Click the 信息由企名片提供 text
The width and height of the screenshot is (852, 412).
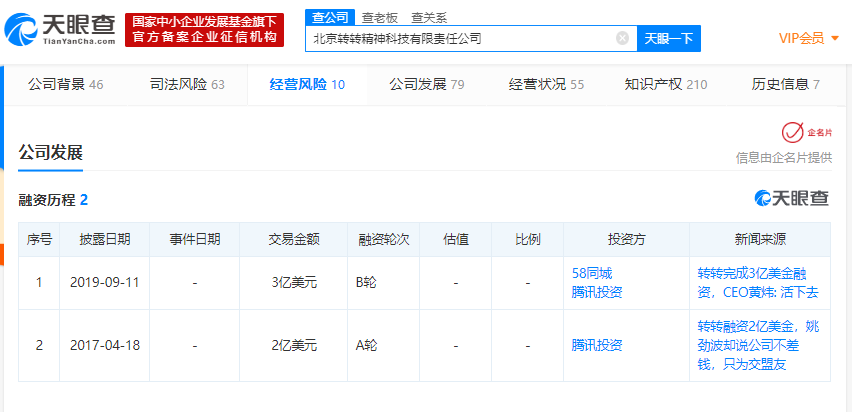pos(784,158)
